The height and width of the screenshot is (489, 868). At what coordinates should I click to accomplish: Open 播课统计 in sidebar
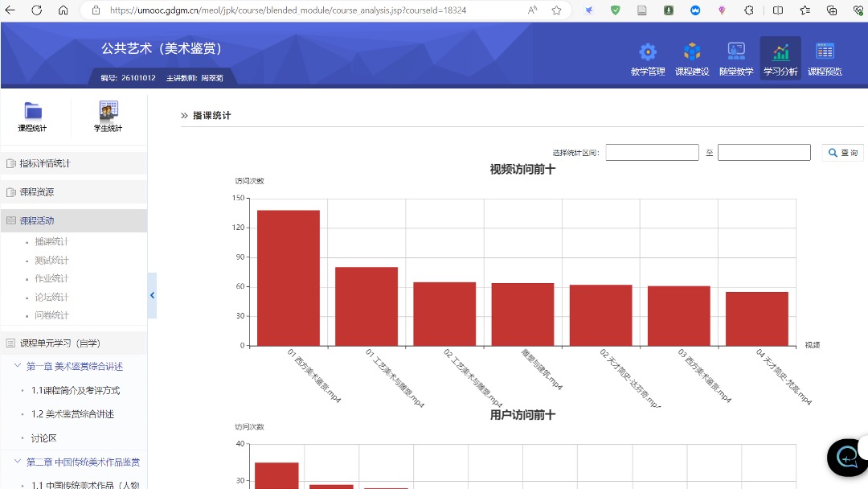pos(51,241)
